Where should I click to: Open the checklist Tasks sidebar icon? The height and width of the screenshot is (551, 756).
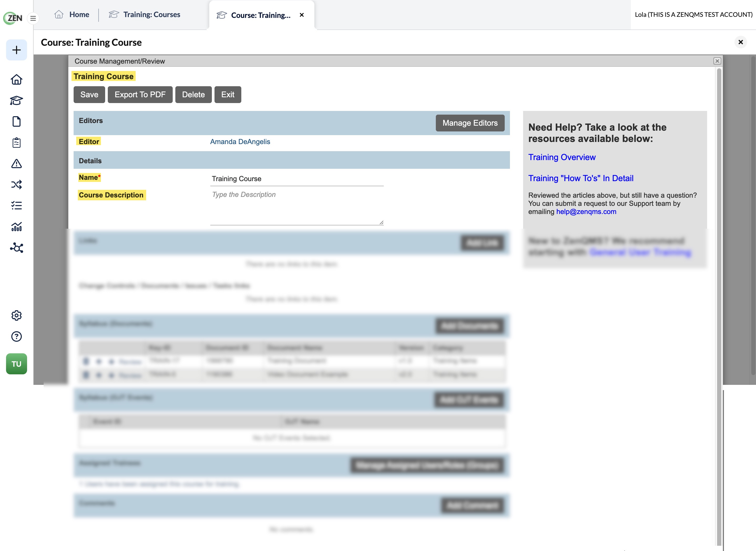click(16, 206)
